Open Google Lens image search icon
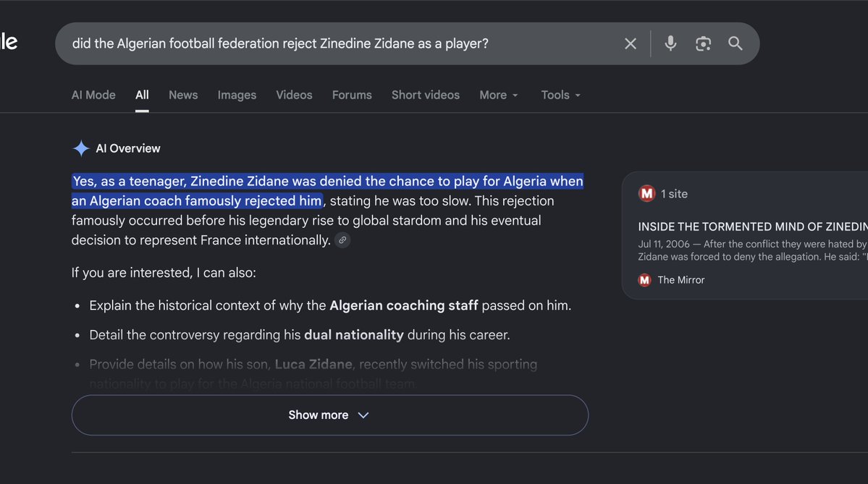The height and width of the screenshot is (484, 868). (x=703, y=43)
